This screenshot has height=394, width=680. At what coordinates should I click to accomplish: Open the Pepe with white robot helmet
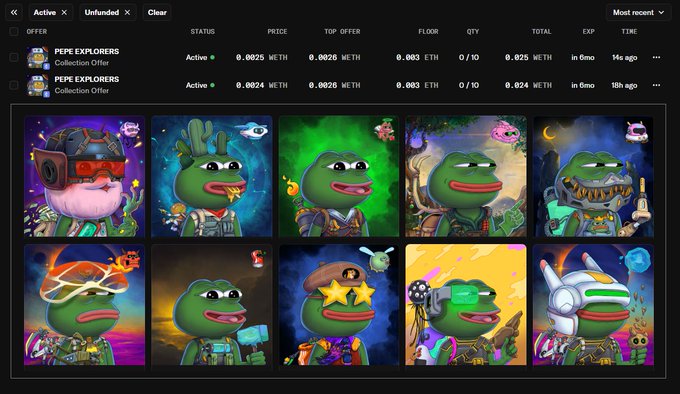point(593,305)
